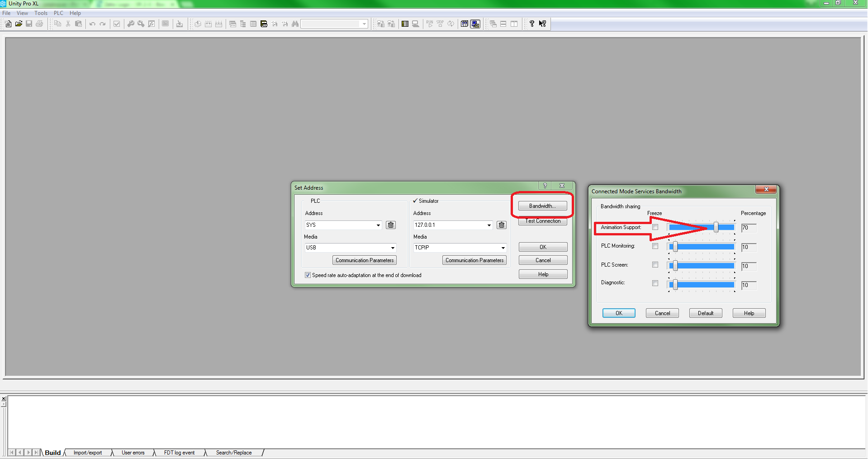
Task: Check the Diagnostic Freeze checkbox
Action: click(655, 283)
